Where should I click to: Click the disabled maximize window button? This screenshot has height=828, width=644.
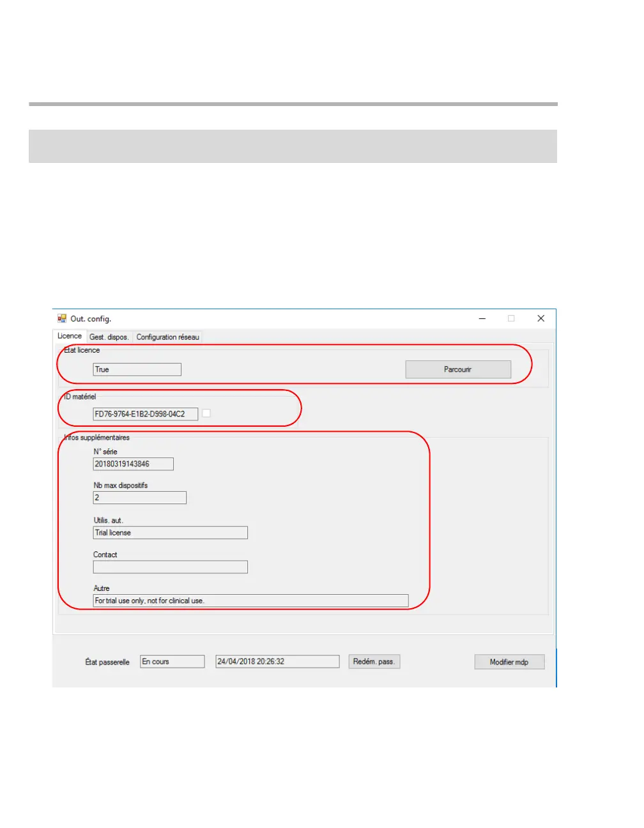point(511,318)
